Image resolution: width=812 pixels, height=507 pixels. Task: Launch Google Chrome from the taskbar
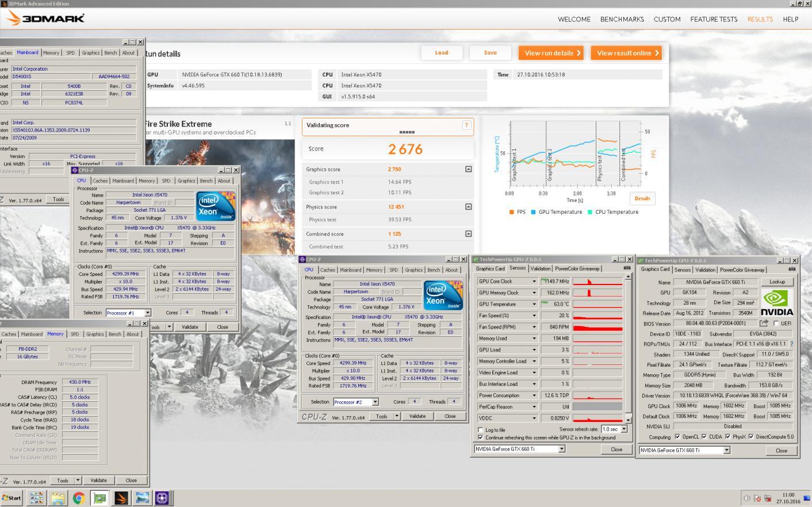click(79, 498)
